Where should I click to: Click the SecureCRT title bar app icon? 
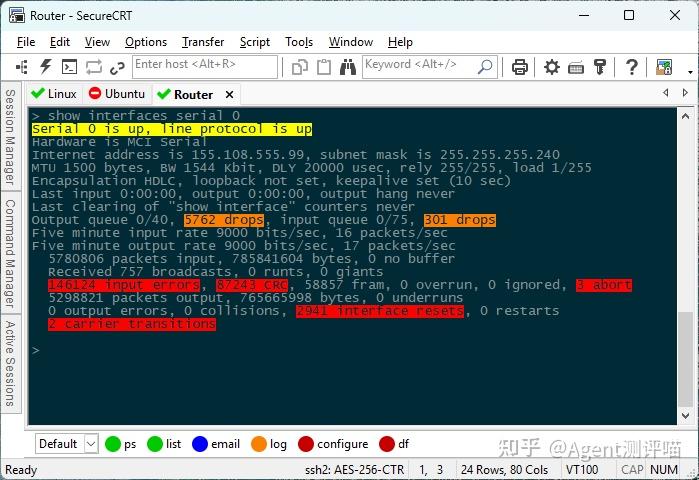(x=17, y=15)
